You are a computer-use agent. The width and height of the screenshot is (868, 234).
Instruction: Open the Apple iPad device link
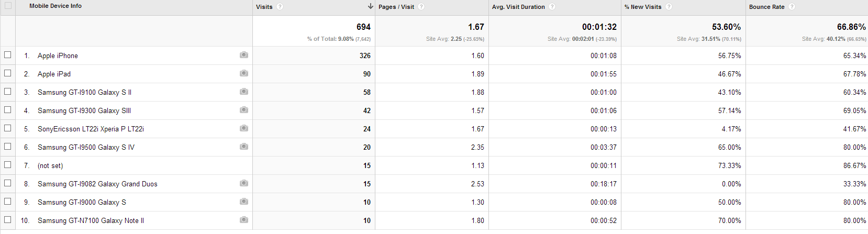click(54, 74)
